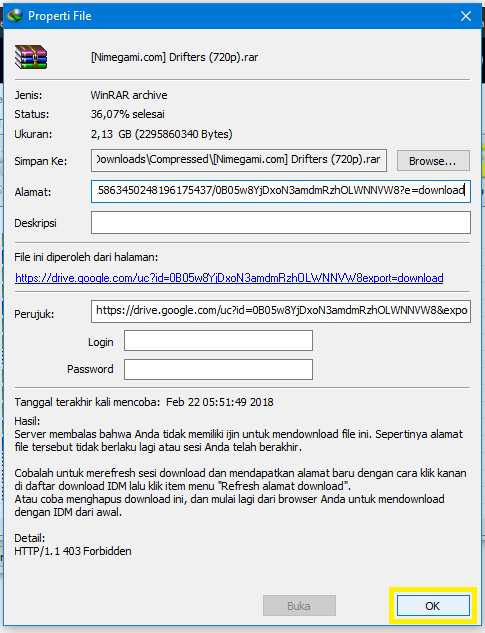Click the Perujuk referrer field
Screen dimensions: 485x633
(x=281, y=311)
